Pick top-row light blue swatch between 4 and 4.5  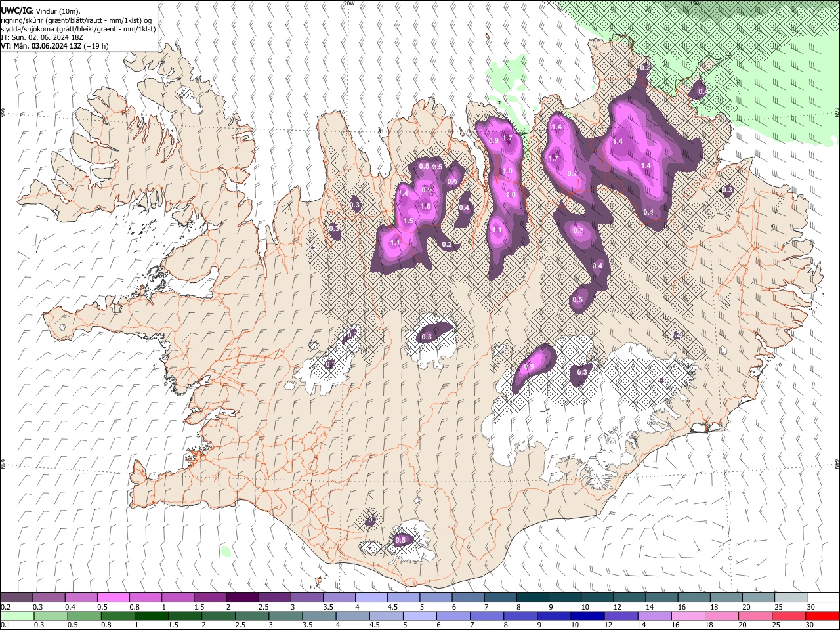tap(371, 597)
